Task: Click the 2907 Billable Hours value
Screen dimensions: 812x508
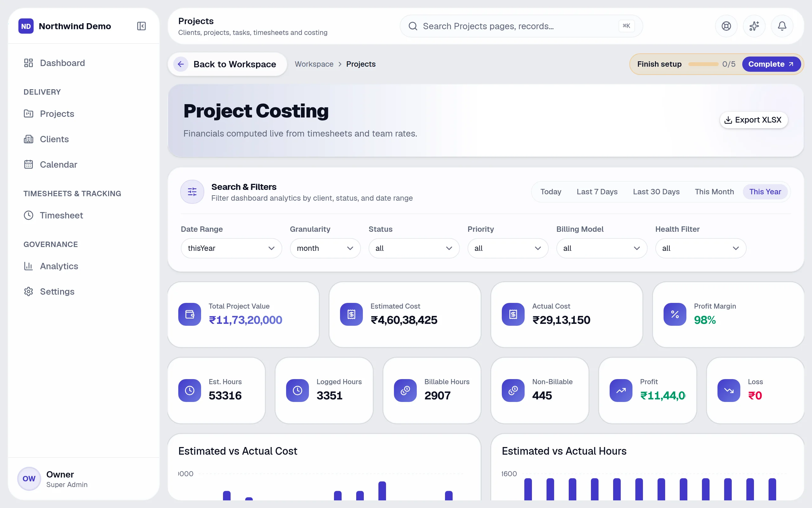Action: click(x=437, y=396)
